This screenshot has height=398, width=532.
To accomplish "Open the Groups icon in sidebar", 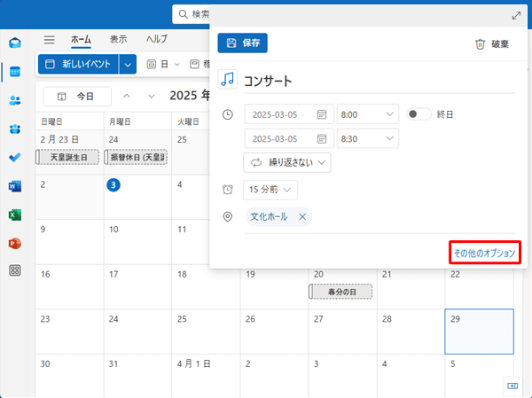I will 15,129.
